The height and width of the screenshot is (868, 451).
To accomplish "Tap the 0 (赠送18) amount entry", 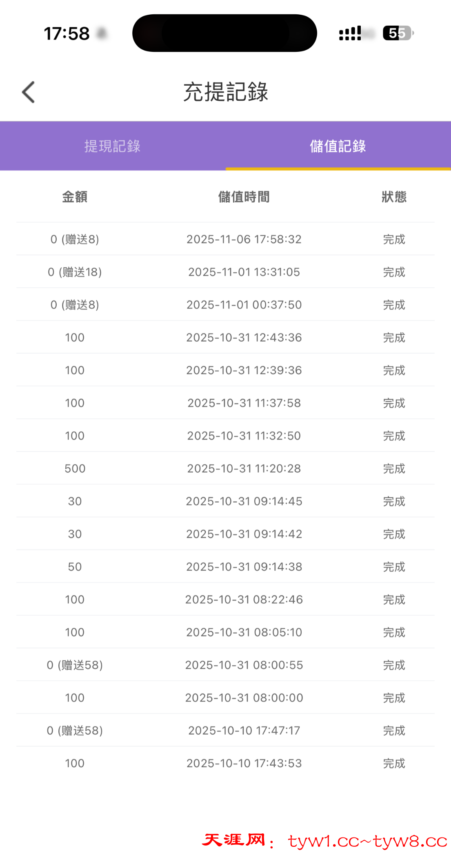I will [x=75, y=272].
